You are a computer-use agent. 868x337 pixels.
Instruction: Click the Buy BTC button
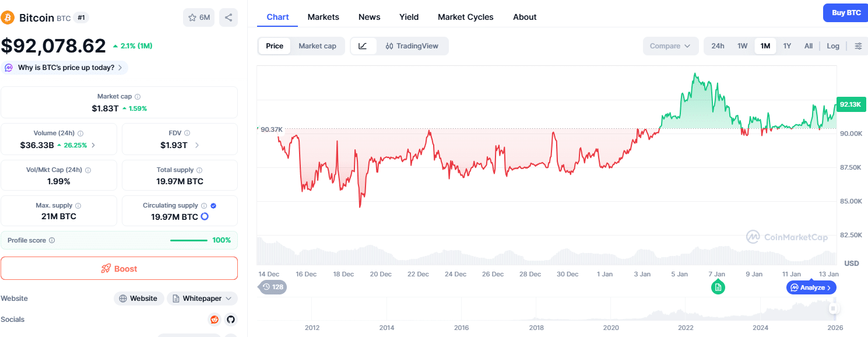tap(846, 13)
